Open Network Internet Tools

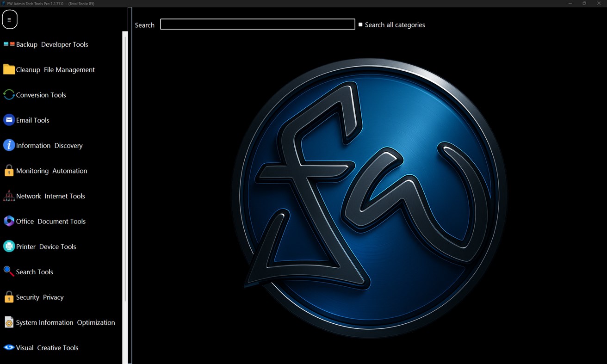coord(50,196)
